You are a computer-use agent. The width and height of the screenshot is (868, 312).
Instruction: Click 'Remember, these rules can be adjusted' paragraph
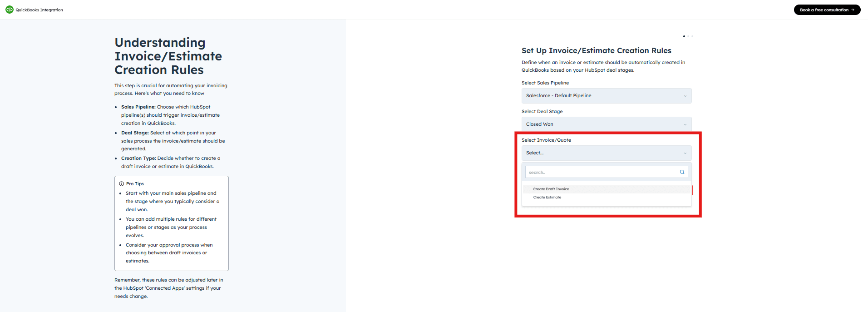pos(169,288)
